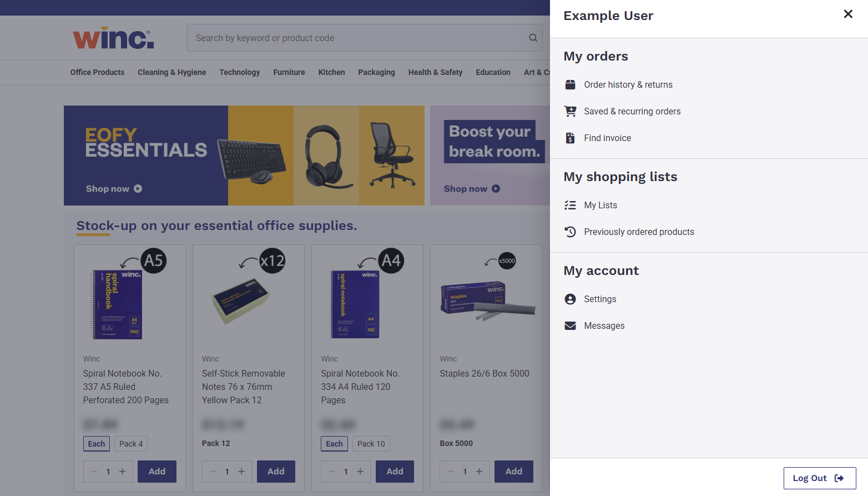The height and width of the screenshot is (496, 868).
Task: Open Staples 26/6 Box 5000 title
Action: click(485, 373)
